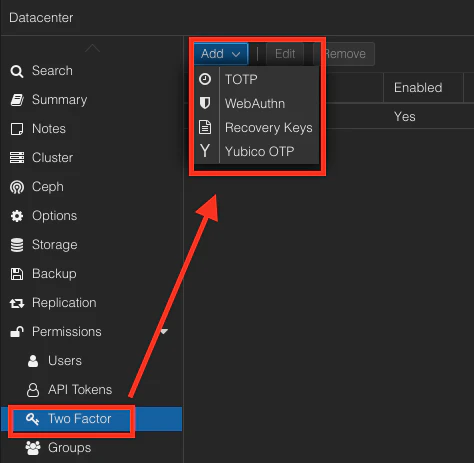The height and width of the screenshot is (463, 474).
Task: Go to the Summary section
Action: (x=91, y=100)
